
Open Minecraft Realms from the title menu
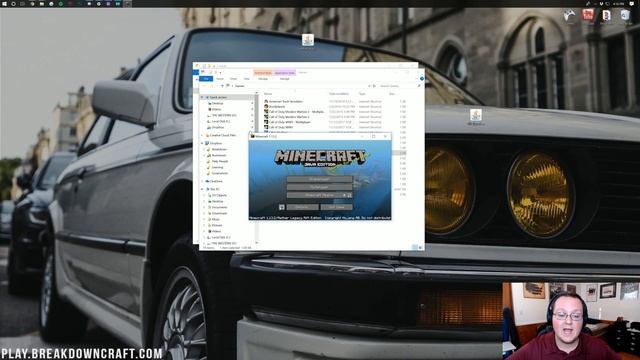(x=319, y=195)
